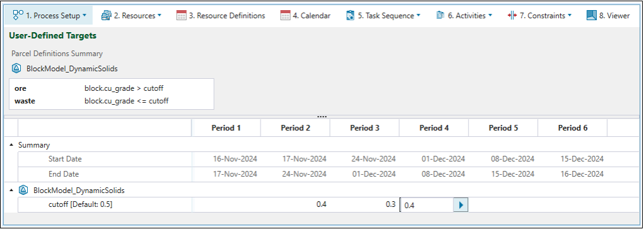Click the panel splitter dots handle
644x229 pixels.
[322, 117]
